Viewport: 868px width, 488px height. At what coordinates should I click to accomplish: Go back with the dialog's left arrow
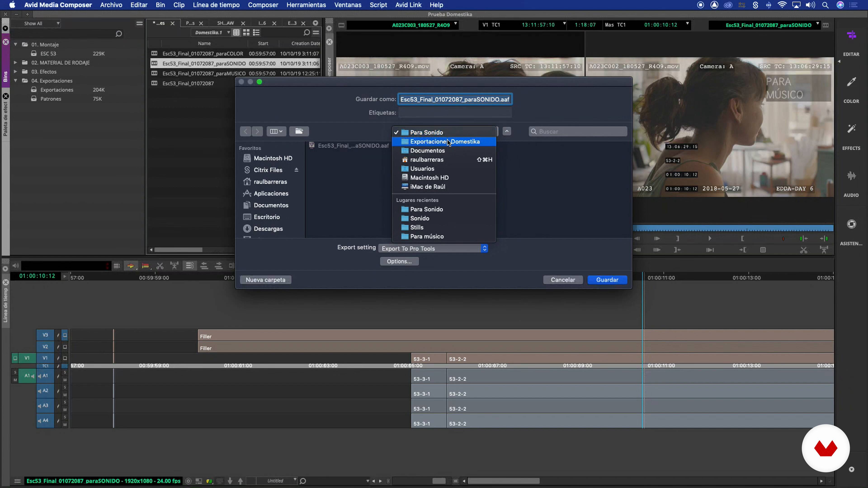(x=246, y=131)
